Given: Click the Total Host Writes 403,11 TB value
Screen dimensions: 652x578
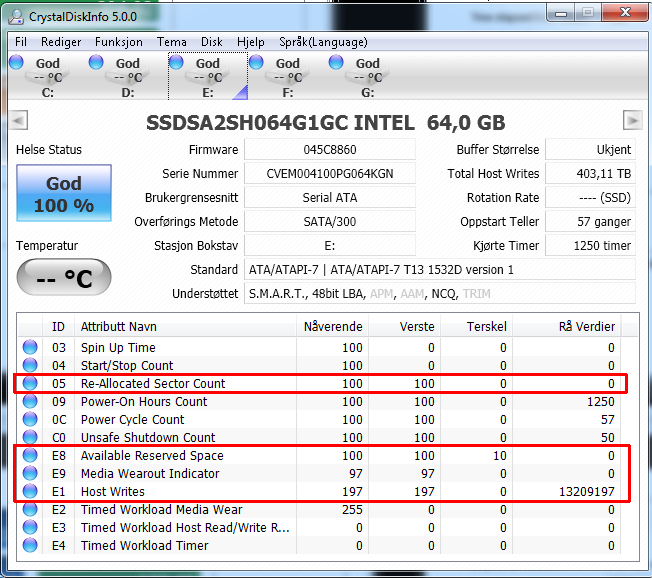Looking at the screenshot, I should tap(590, 173).
